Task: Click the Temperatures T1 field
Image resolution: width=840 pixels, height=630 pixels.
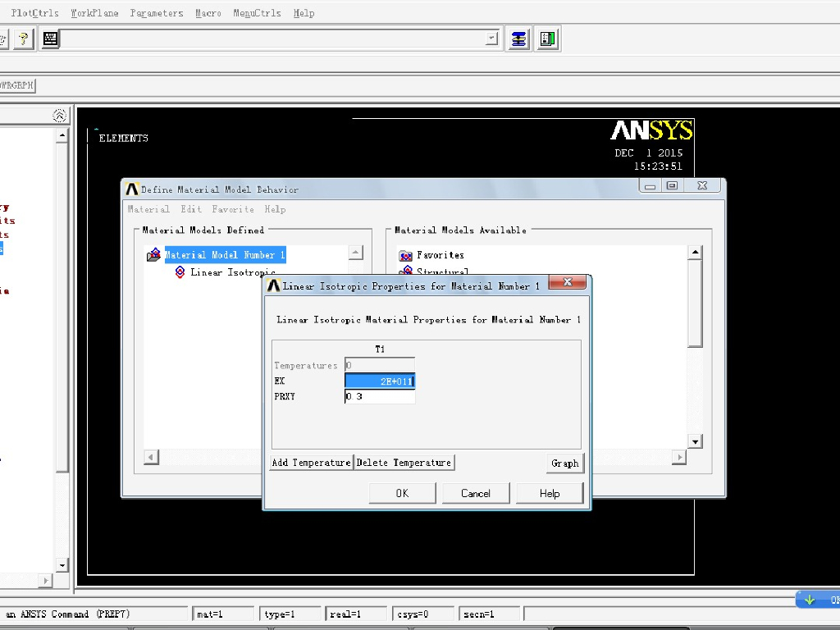Action: pyautogui.click(x=380, y=365)
